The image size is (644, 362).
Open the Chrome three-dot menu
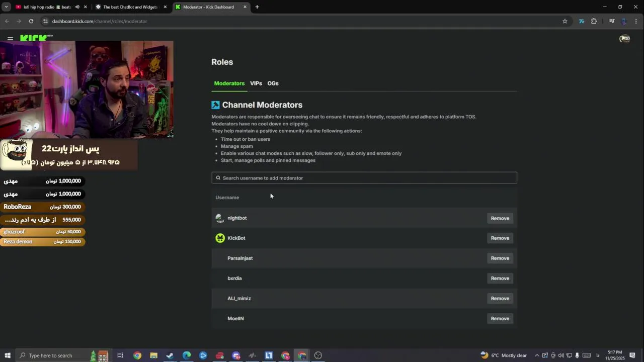(636, 21)
